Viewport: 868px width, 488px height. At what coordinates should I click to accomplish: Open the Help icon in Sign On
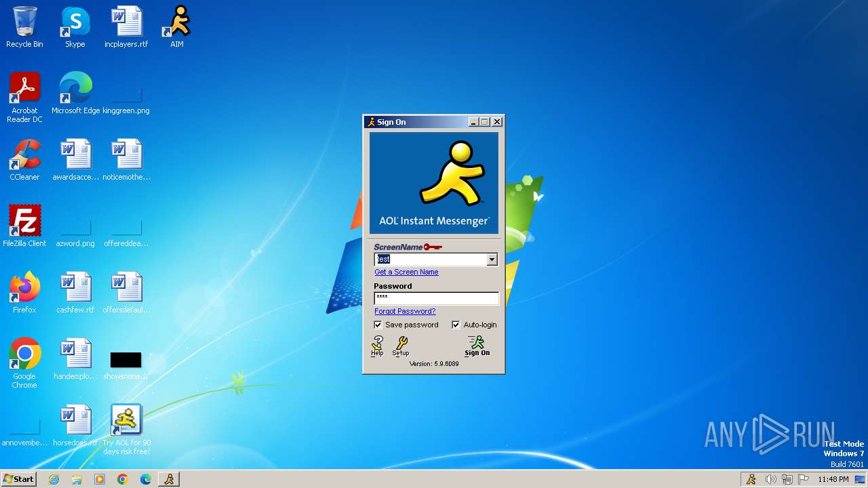point(377,346)
